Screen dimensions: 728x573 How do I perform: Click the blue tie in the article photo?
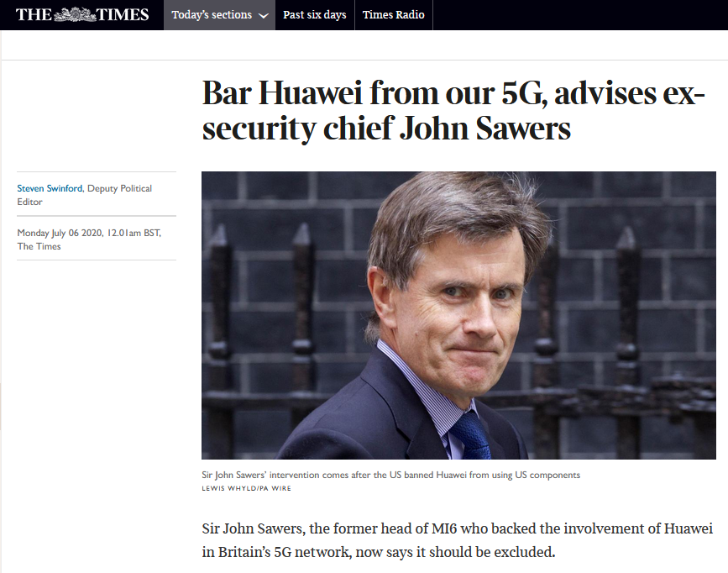pos(469,435)
